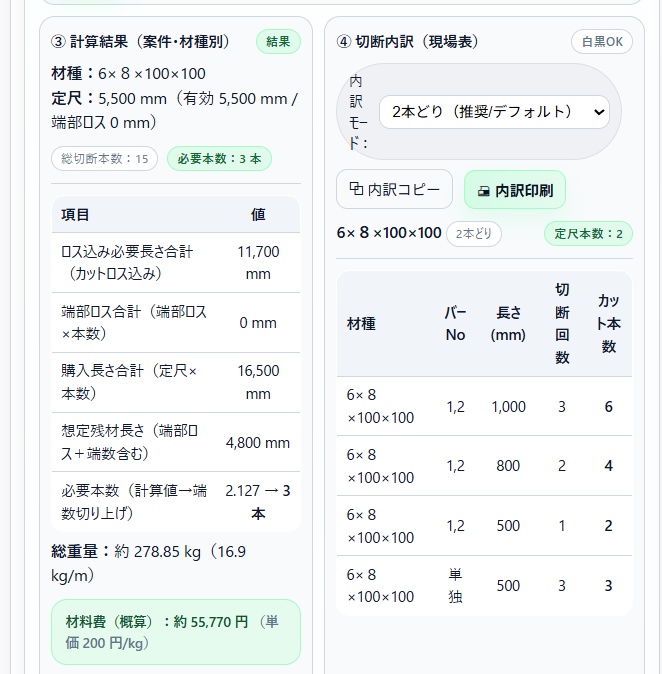Screen dimensions: 662x674
Task: Click the 材料費（概算）約 55,770 円 box
Action: point(176,632)
